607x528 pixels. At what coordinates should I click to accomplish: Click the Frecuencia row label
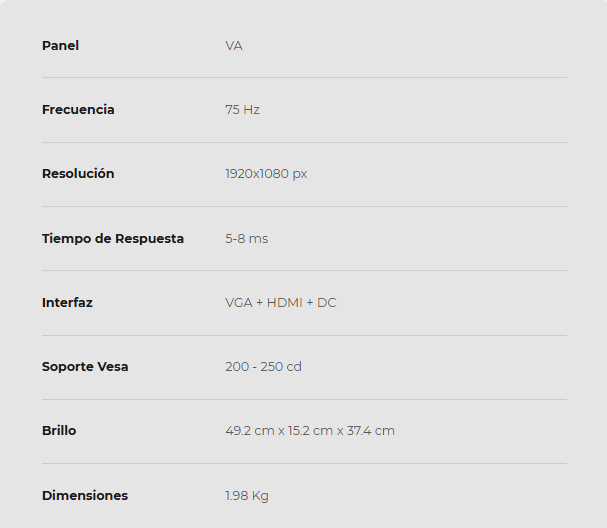click(78, 109)
